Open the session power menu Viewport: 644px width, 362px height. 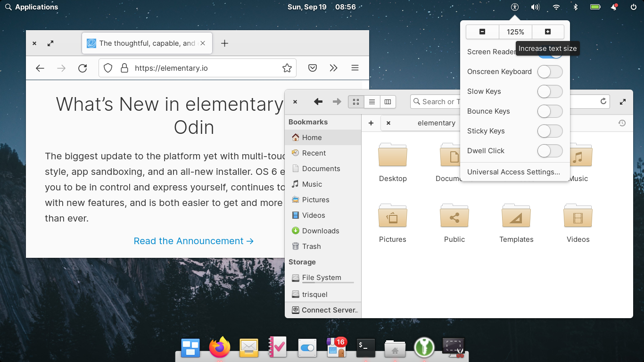coord(634,7)
